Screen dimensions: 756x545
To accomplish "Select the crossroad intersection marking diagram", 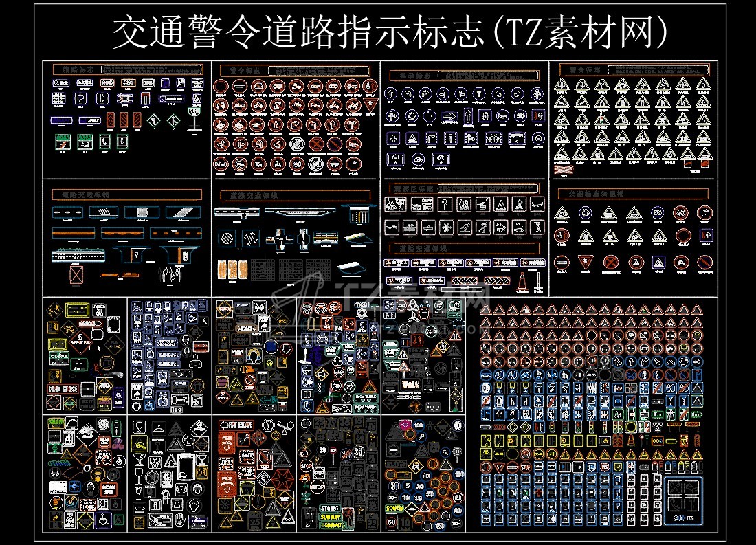I will click(x=278, y=240).
